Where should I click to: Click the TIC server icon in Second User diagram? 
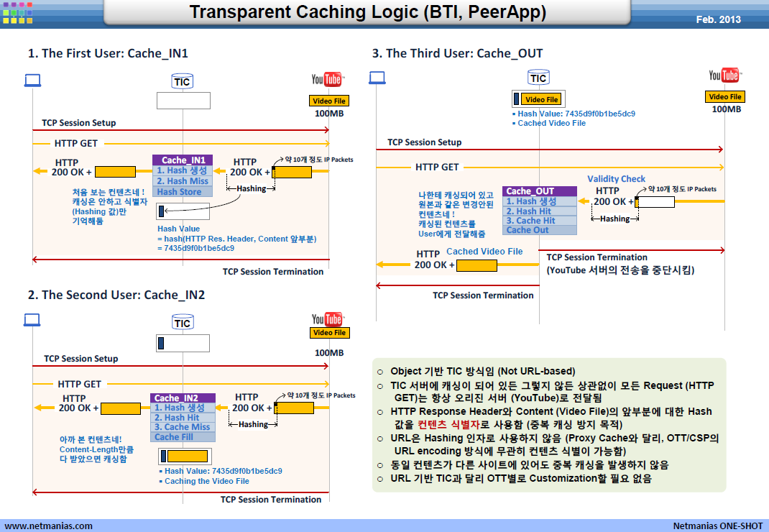click(183, 323)
